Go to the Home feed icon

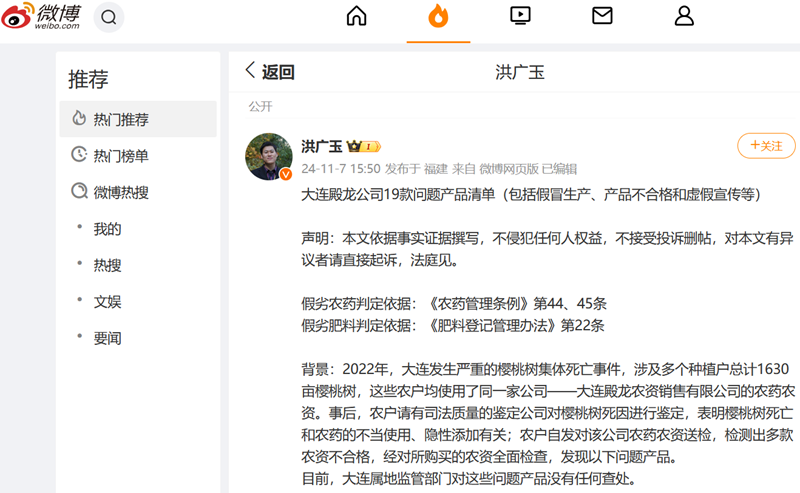click(x=356, y=16)
